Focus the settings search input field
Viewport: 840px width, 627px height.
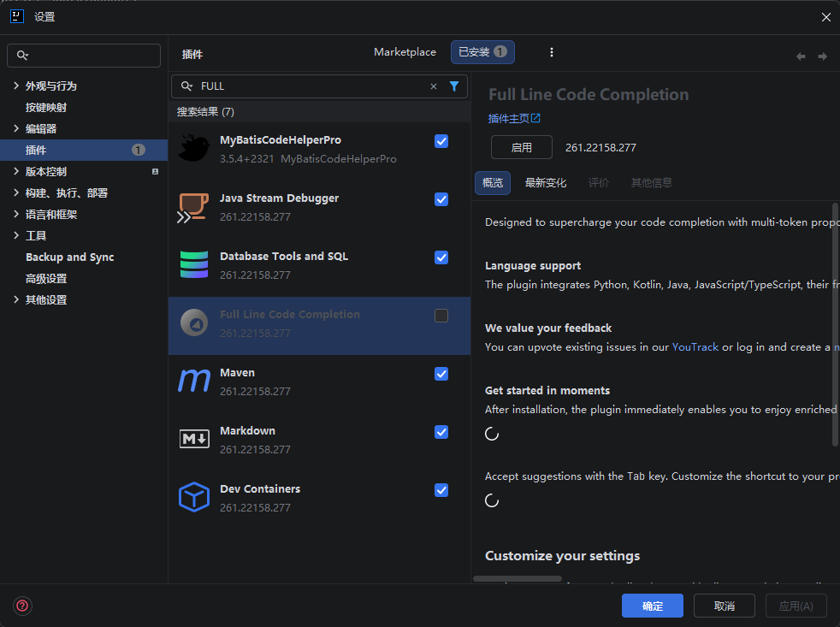coord(84,56)
